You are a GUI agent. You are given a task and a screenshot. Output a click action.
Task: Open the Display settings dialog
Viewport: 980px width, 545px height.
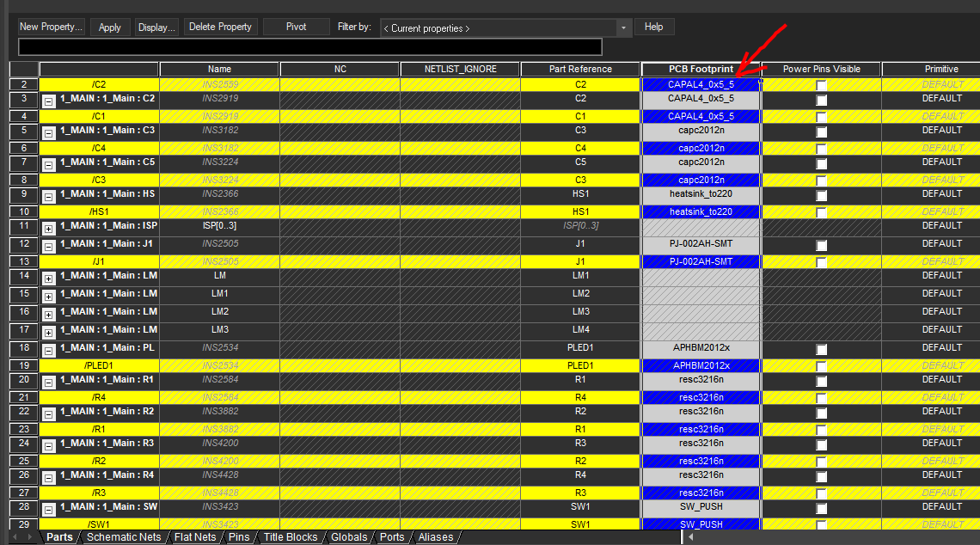[x=156, y=27]
